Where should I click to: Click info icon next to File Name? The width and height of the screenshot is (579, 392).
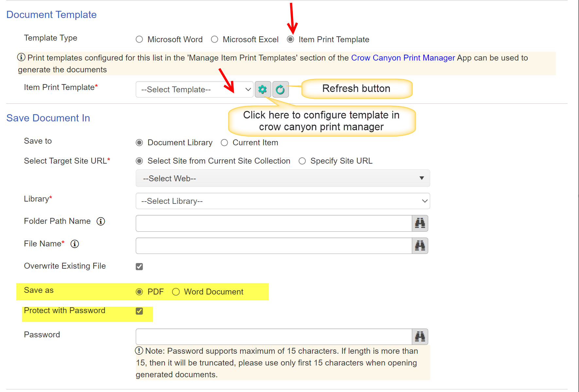coord(75,244)
